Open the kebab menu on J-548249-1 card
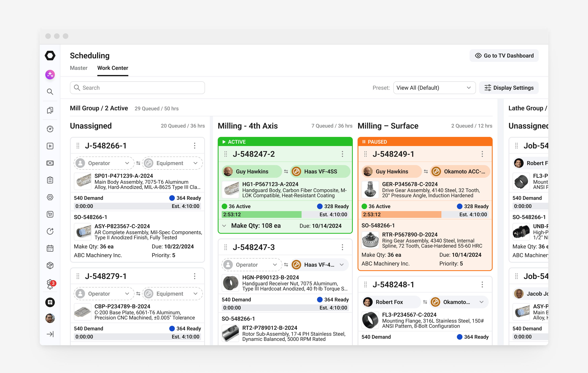Screen dimensions: 588x373 [482, 154]
